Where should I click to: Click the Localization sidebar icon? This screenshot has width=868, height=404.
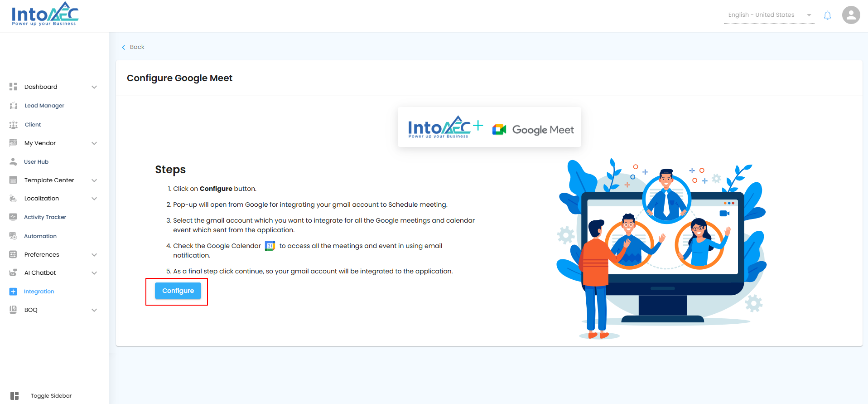click(13, 198)
